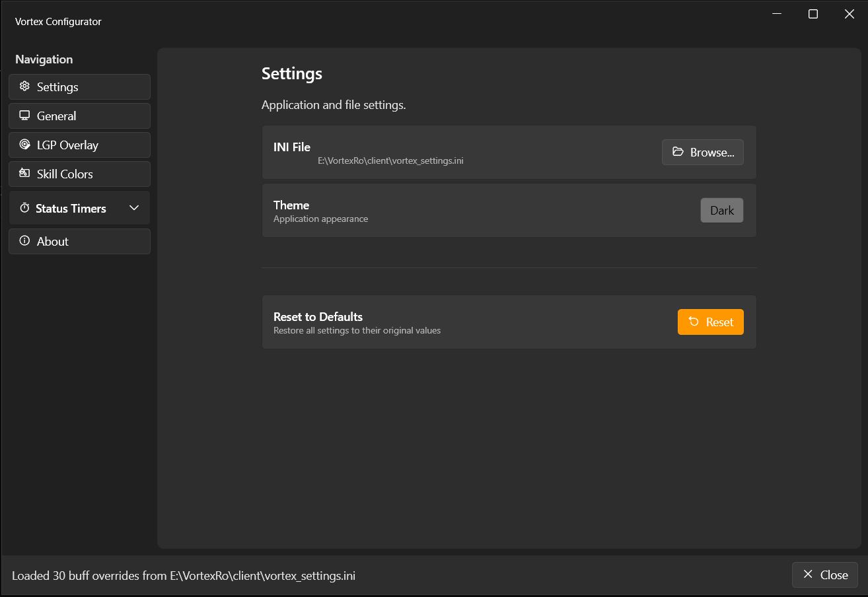
Task: Click the circular arrow icon on Reset
Action: pyautogui.click(x=694, y=322)
